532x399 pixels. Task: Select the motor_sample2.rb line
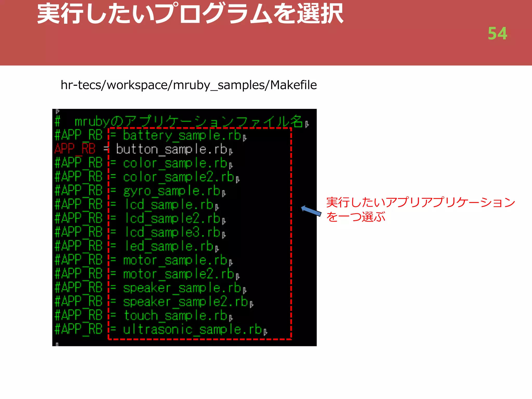pos(147,274)
